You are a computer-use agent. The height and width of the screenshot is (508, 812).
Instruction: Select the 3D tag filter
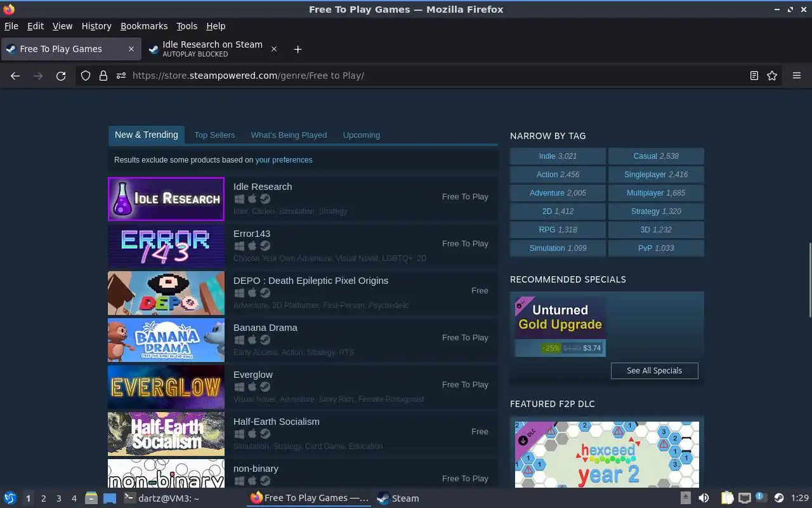coord(656,230)
